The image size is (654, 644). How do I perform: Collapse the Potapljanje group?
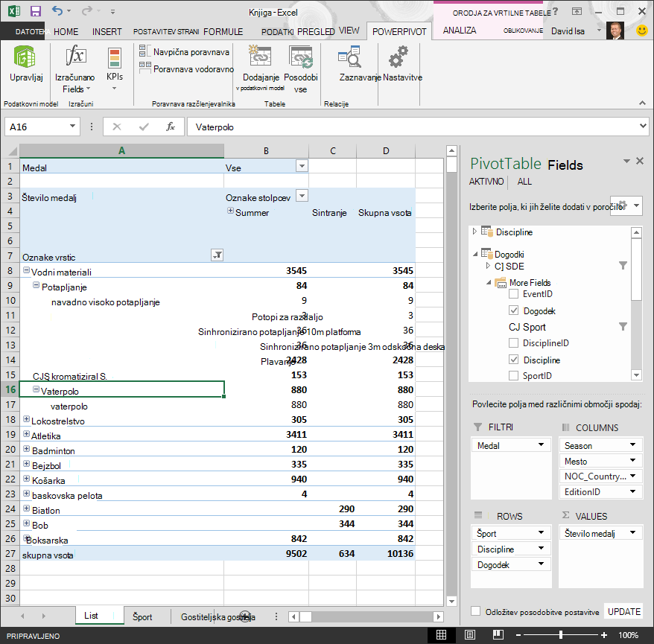36,285
